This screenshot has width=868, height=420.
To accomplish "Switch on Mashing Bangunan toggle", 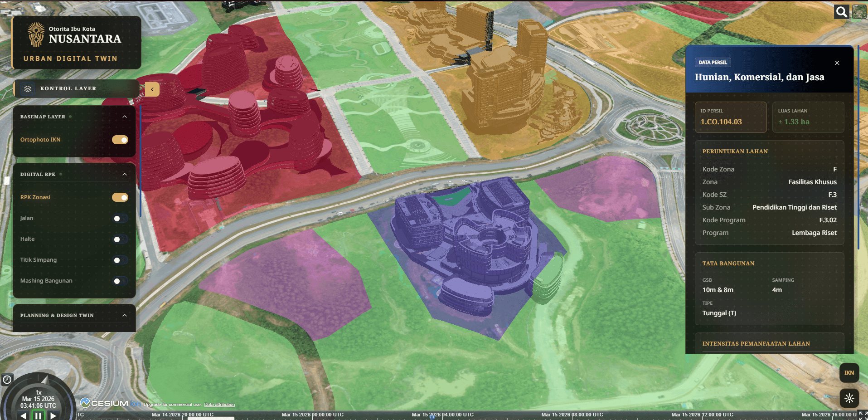I will pos(120,281).
